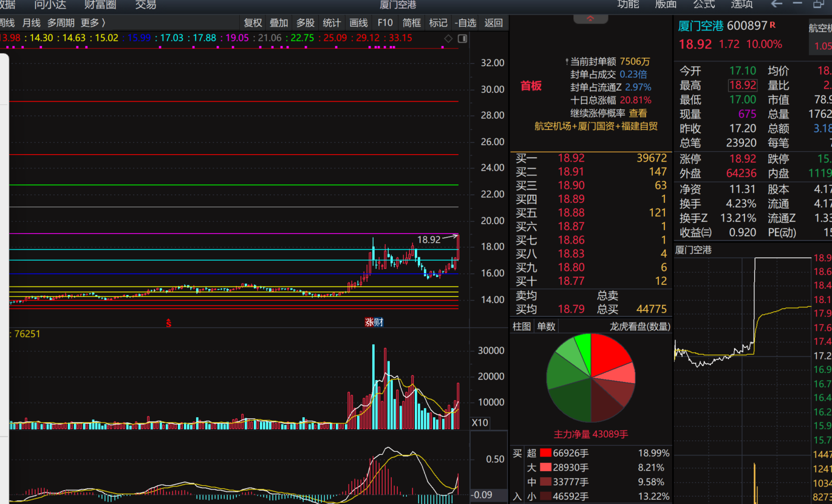The height and width of the screenshot is (504, 832).
Task: Click the 主力净量 43089手 label
Action: pyautogui.click(x=591, y=435)
